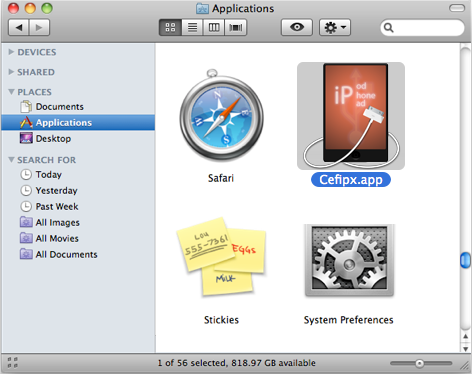Show files from Today
The width and height of the screenshot is (472, 374).
78,175
